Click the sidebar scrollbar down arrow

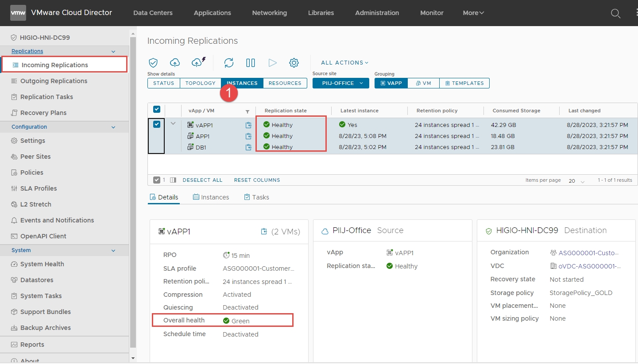(x=133, y=357)
